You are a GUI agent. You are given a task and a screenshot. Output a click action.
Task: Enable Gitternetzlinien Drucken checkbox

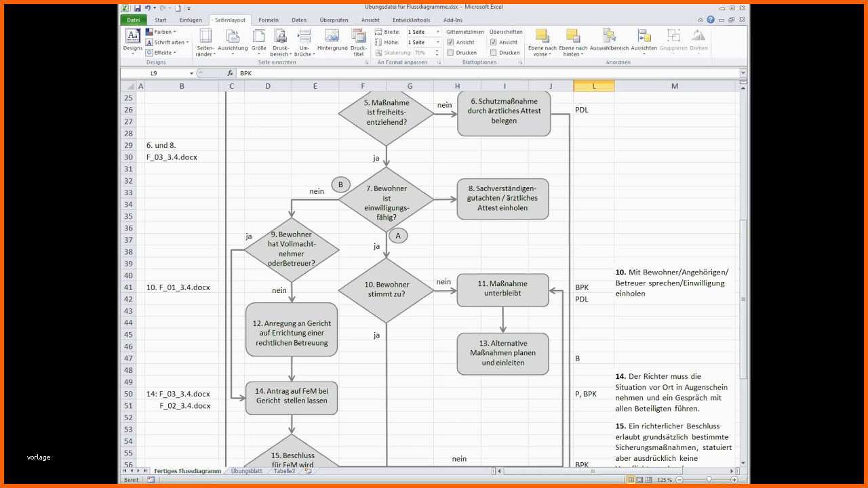[450, 52]
